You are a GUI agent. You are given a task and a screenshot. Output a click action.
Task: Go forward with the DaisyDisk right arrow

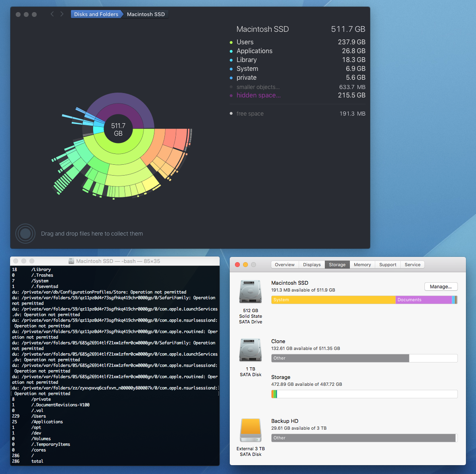62,14
